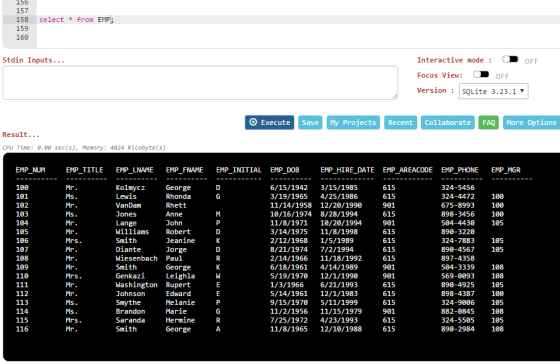Open the SQLite version dropdown

tap(493, 91)
